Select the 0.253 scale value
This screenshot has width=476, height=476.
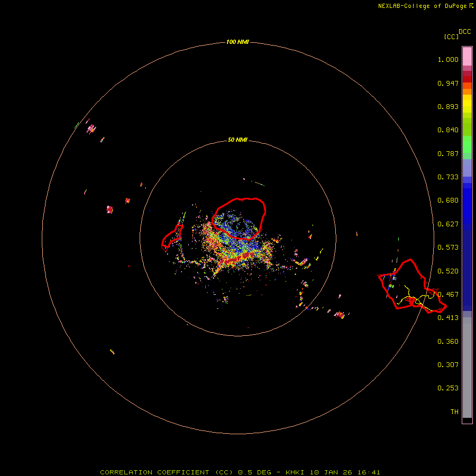448,388
